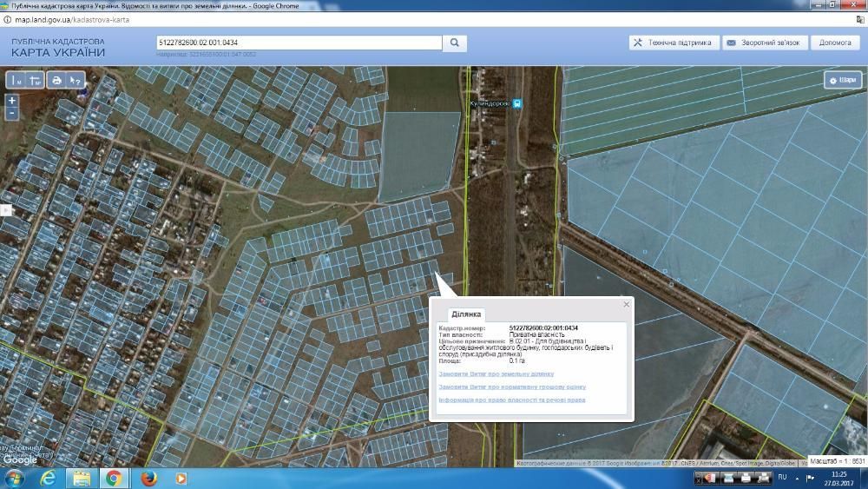This screenshot has height=489, width=868.
Task: Show hidden tray icons arrow
Action: (797, 478)
